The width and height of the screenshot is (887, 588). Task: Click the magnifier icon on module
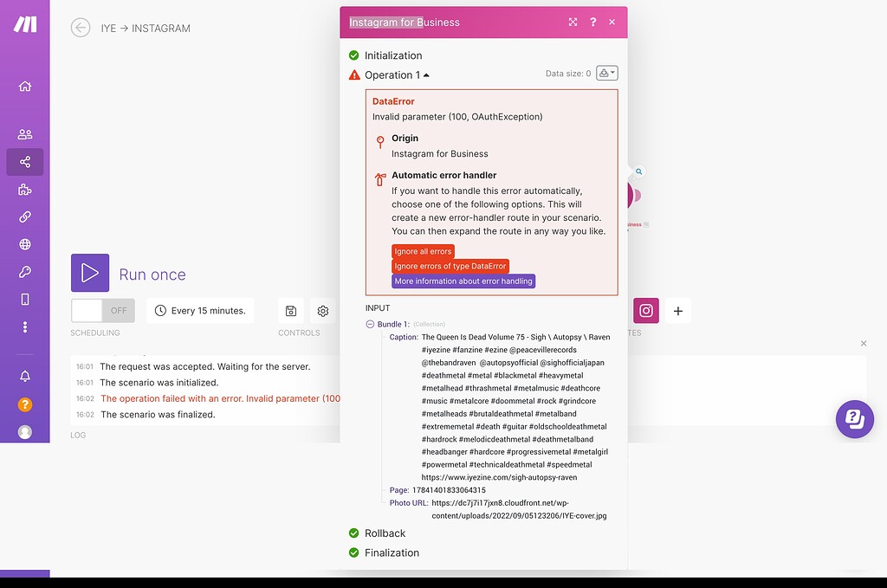pyautogui.click(x=638, y=171)
